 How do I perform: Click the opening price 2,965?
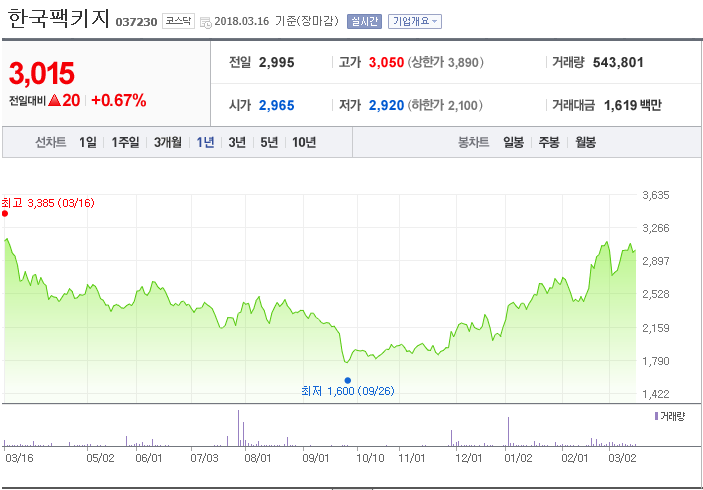click(x=276, y=105)
